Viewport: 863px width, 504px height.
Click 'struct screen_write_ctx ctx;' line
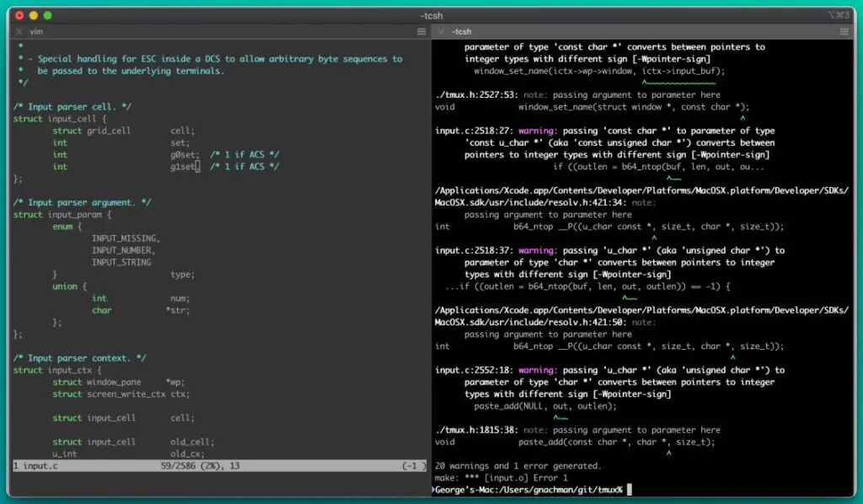121,394
